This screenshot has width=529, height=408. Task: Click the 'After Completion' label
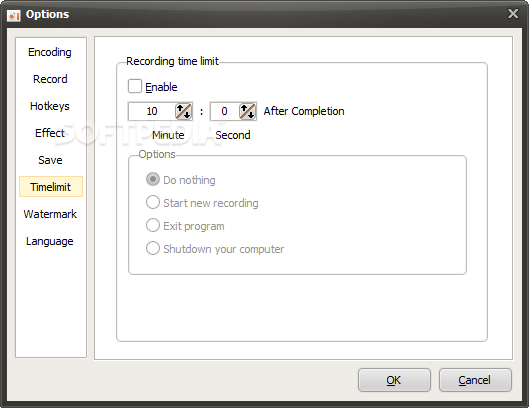[x=304, y=111]
